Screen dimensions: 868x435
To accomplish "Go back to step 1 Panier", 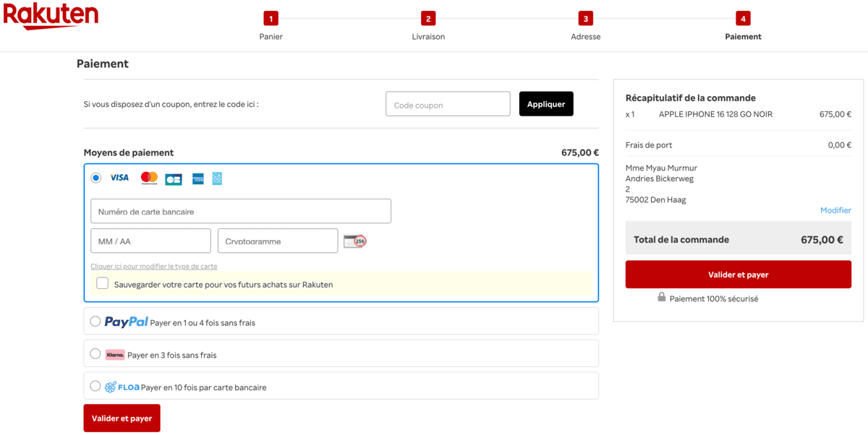I will point(271,20).
